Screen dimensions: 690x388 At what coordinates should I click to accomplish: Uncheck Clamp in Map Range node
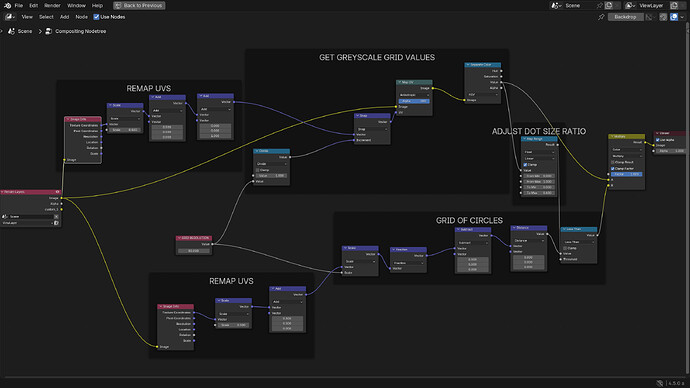coord(525,165)
